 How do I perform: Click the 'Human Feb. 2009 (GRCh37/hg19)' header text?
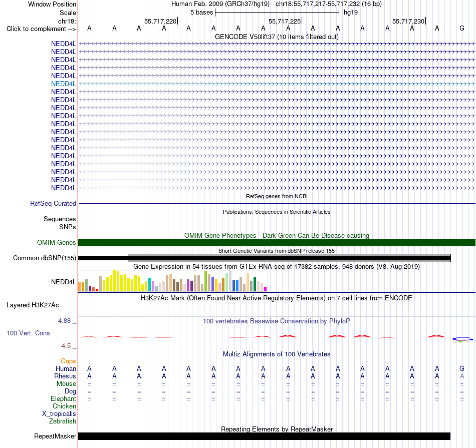[220, 4]
